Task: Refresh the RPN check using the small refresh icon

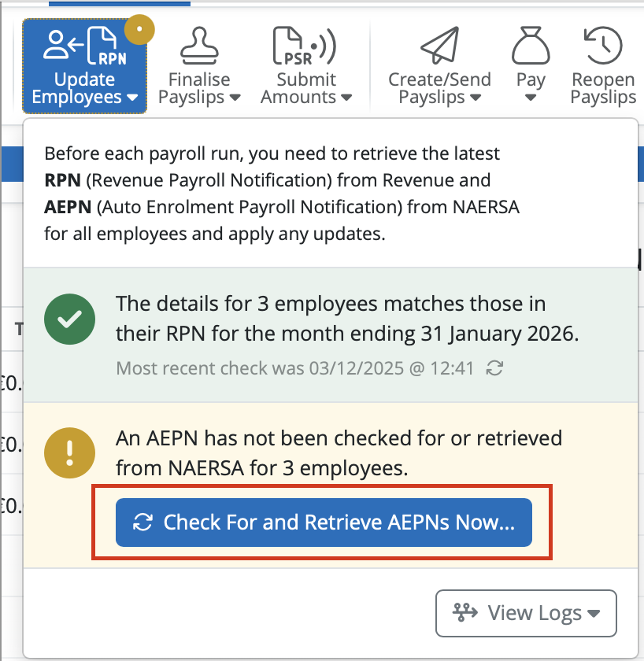Action: click(x=494, y=368)
